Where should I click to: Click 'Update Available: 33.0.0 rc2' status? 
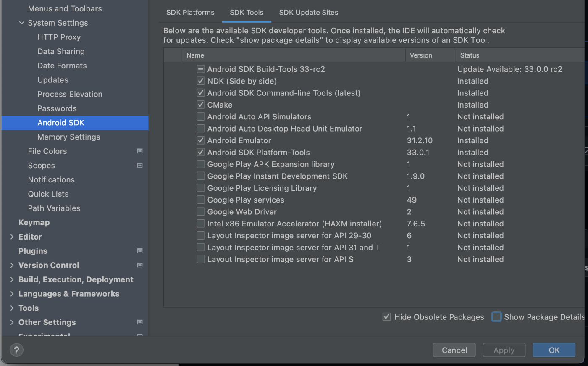point(509,69)
